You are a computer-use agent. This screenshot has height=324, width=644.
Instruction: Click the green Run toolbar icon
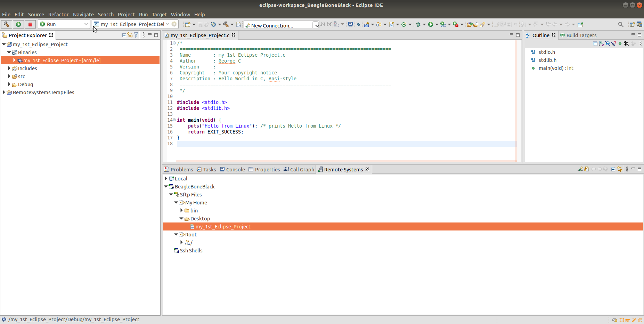tap(431, 24)
